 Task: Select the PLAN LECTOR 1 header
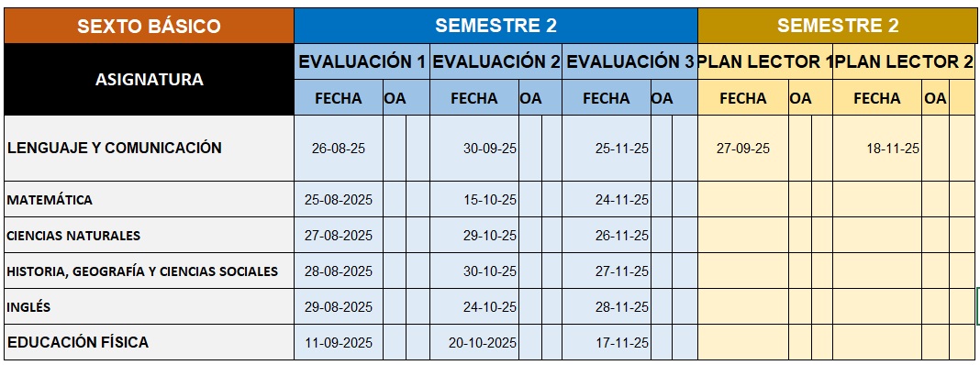765,61
